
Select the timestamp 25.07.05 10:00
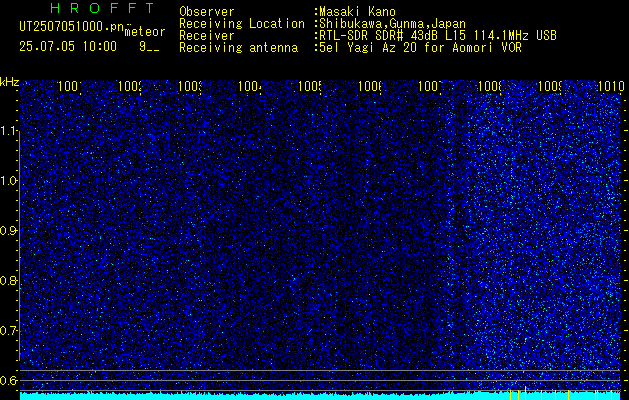(68, 47)
